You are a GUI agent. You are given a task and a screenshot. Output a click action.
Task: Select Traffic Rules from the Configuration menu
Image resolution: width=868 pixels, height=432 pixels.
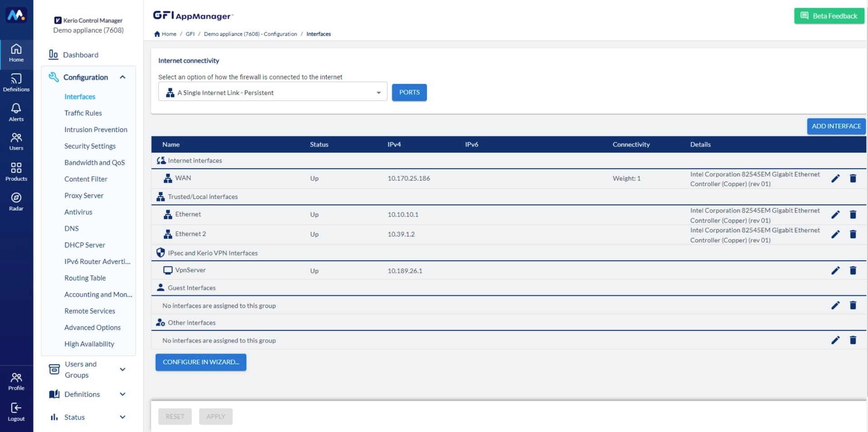pos(83,113)
